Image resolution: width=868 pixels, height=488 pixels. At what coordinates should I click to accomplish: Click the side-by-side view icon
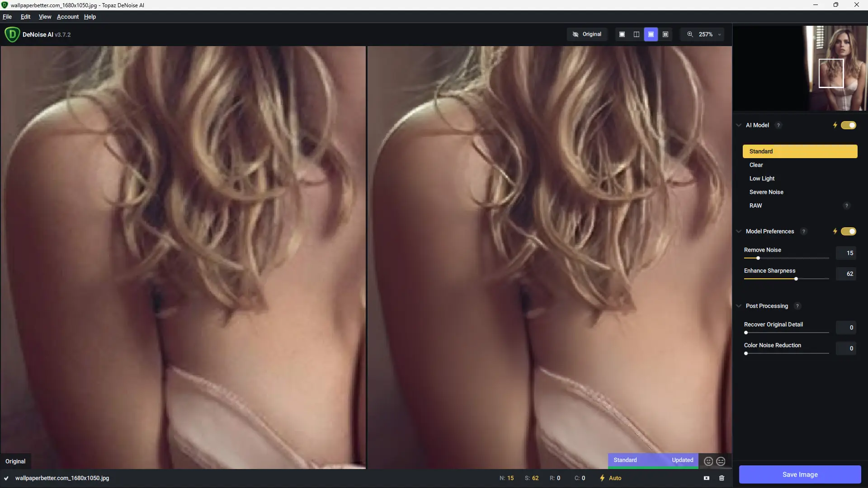[651, 34]
